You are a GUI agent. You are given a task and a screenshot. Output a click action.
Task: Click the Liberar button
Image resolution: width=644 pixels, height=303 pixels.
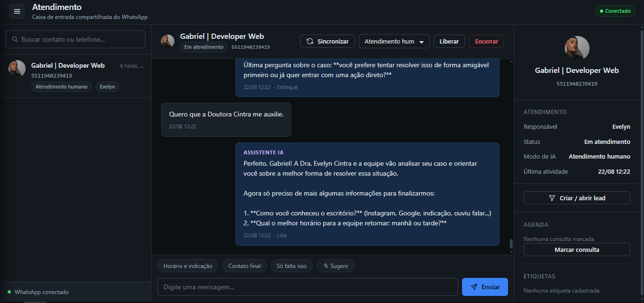(449, 42)
